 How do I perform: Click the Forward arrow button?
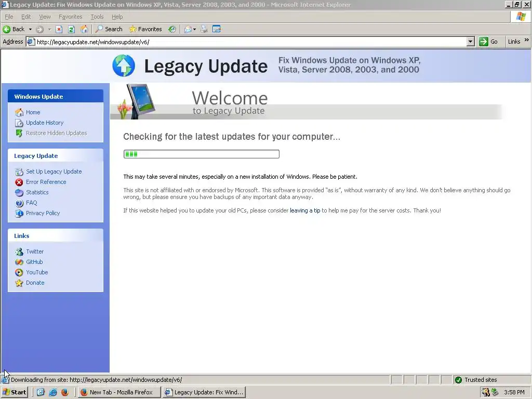39,29
